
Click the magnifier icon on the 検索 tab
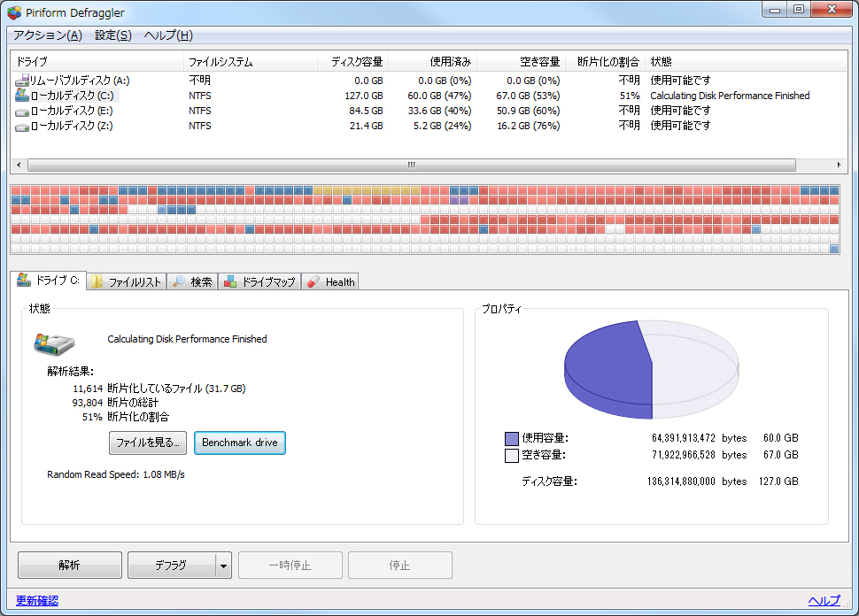click(x=180, y=281)
